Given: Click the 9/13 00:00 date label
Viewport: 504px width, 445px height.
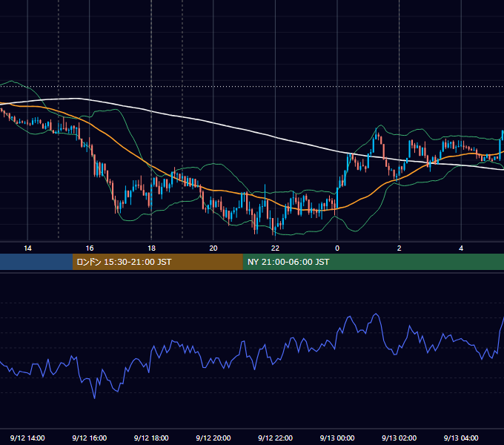Looking at the screenshot, I should coord(337,438).
